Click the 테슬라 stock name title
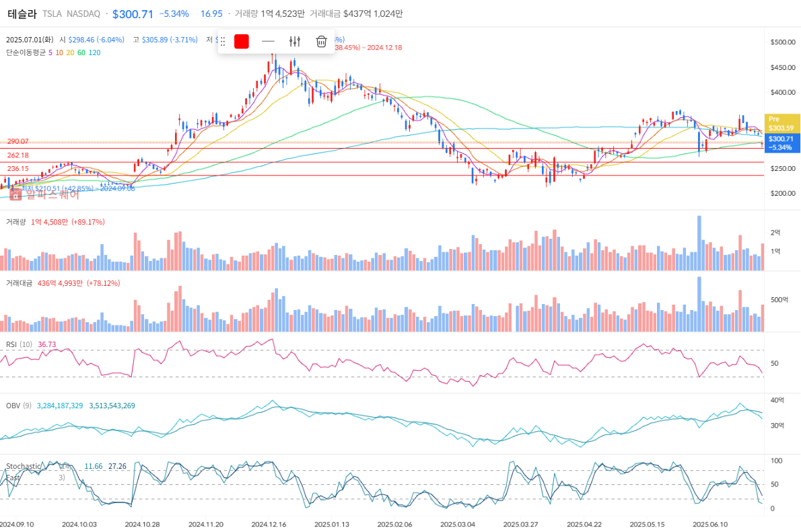Screen dimensions: 801x532 coord(22,13)
